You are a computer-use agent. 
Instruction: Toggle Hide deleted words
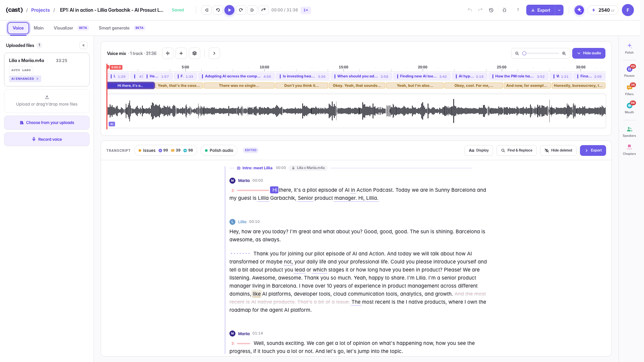(x=558, y=150)
